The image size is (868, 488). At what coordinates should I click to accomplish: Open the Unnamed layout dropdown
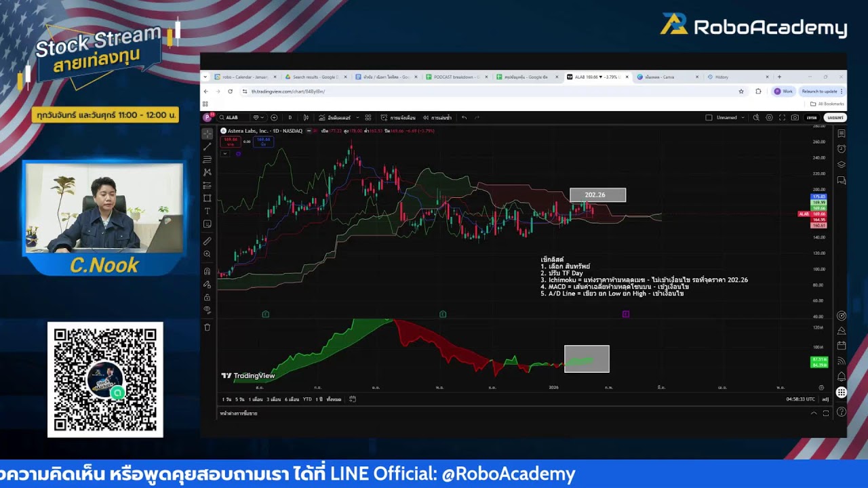pyautogui.click(x=730, y=118)
